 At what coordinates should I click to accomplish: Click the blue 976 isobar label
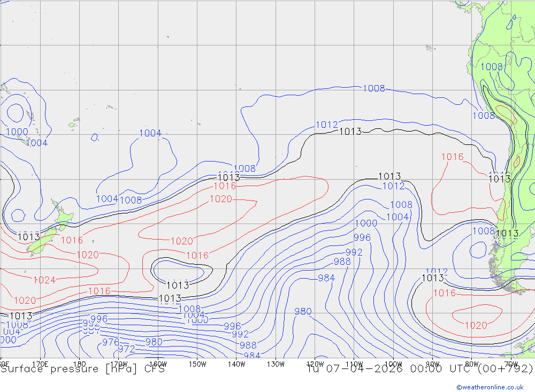(111, 342)
